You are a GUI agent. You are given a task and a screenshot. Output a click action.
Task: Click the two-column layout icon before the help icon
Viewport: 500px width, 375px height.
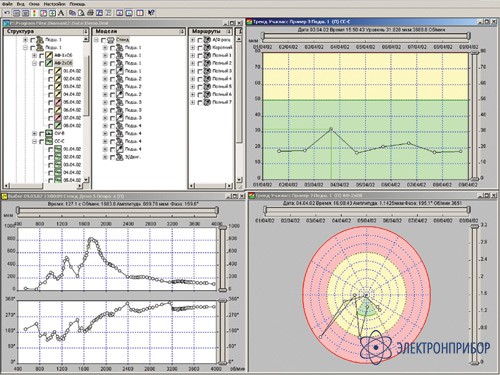tap(140, 13)
